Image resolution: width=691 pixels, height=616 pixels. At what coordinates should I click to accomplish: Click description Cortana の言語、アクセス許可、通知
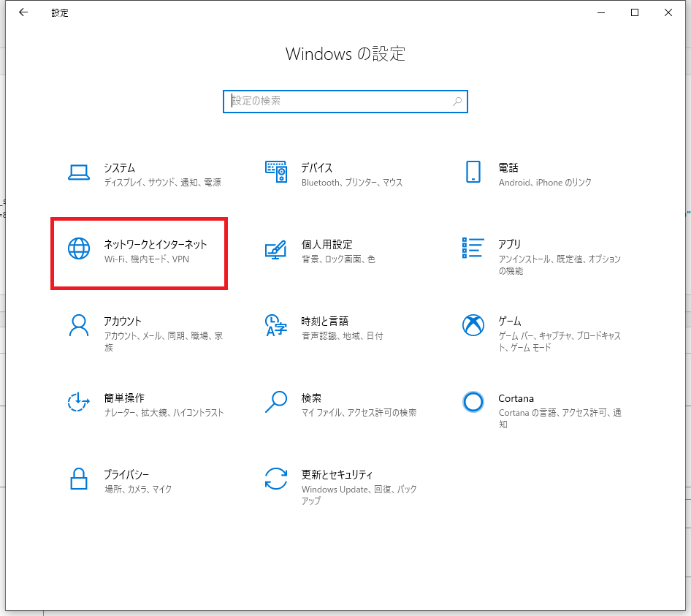(560, 418)
